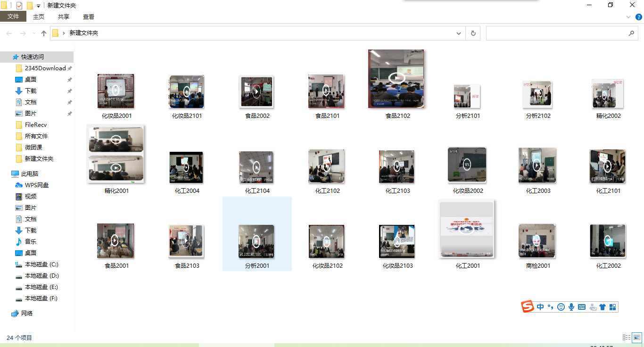Expand the address bar history dropdown

(x=459, y=33)
